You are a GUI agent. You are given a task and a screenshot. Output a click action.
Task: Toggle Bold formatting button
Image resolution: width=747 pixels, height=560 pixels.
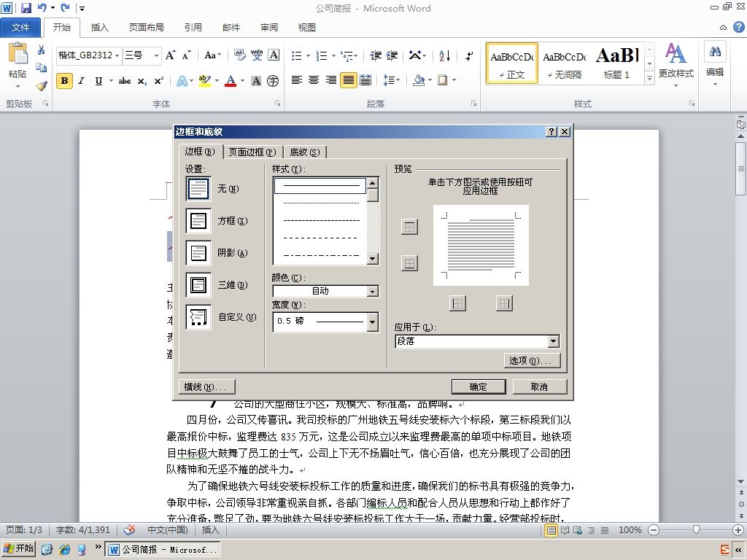64,81
